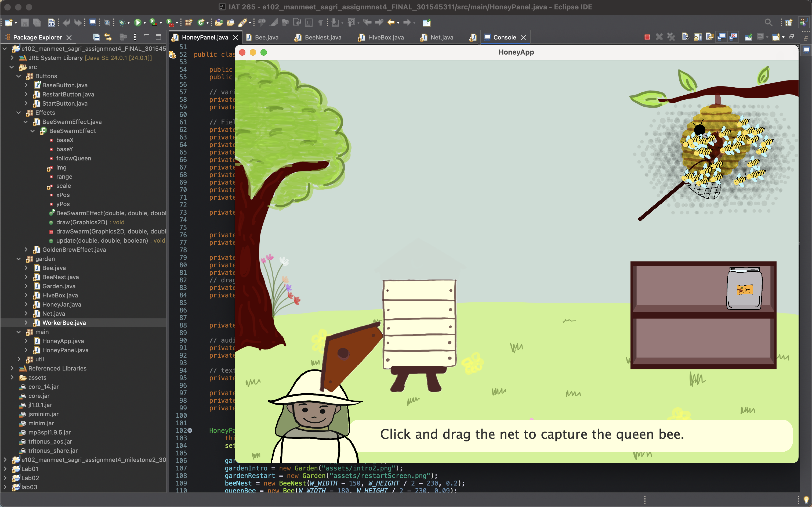Viewport: 812px width, 507px height.
Task: Expand the main package in src
Action: click(x=19, y=332)
